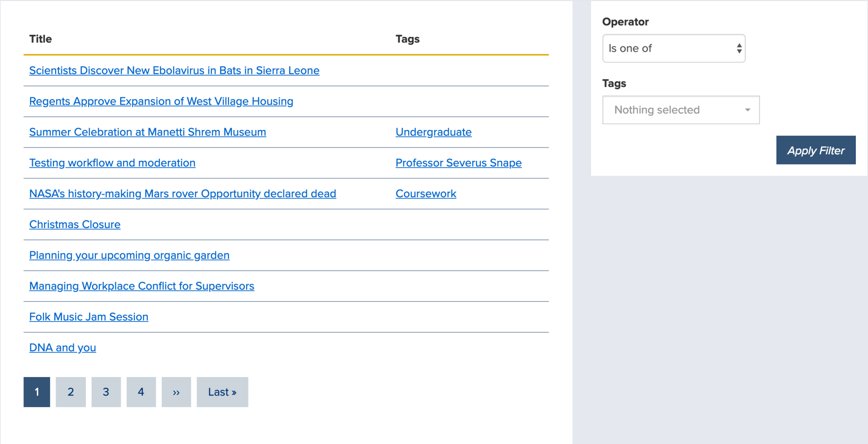Open the NASA Mars rover Opportunity article

[182, 194]
